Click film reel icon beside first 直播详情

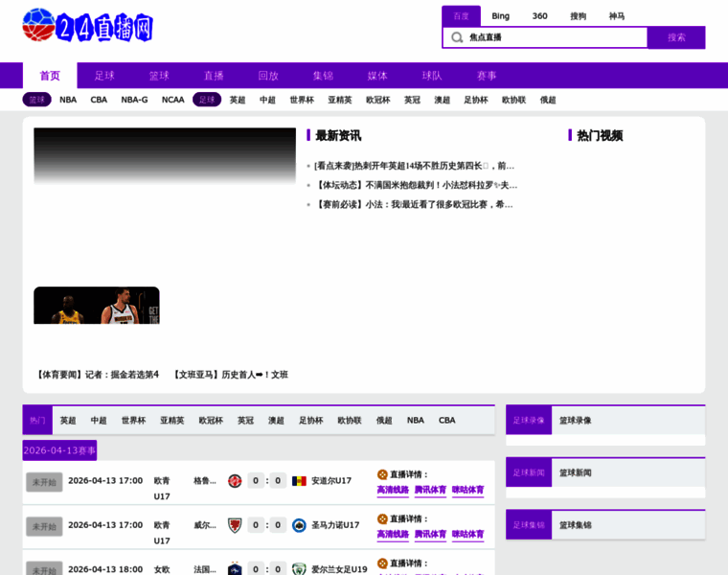382,474
